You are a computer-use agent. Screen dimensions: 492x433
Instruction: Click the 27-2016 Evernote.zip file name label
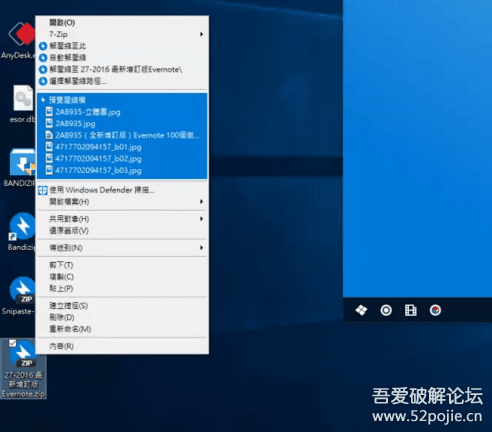click(23, 385)
